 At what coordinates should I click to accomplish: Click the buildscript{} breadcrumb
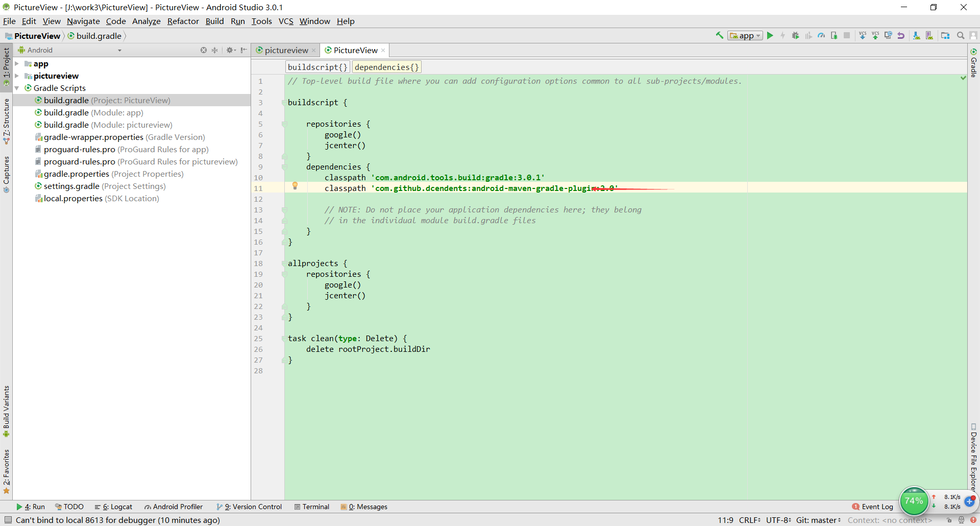(x=317, y=67)
